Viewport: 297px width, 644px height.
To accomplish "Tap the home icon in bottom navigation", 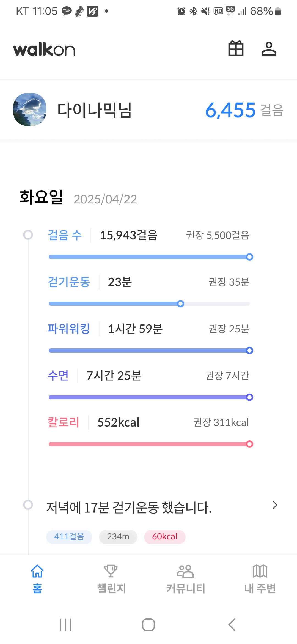I will (x=37, y=571).
